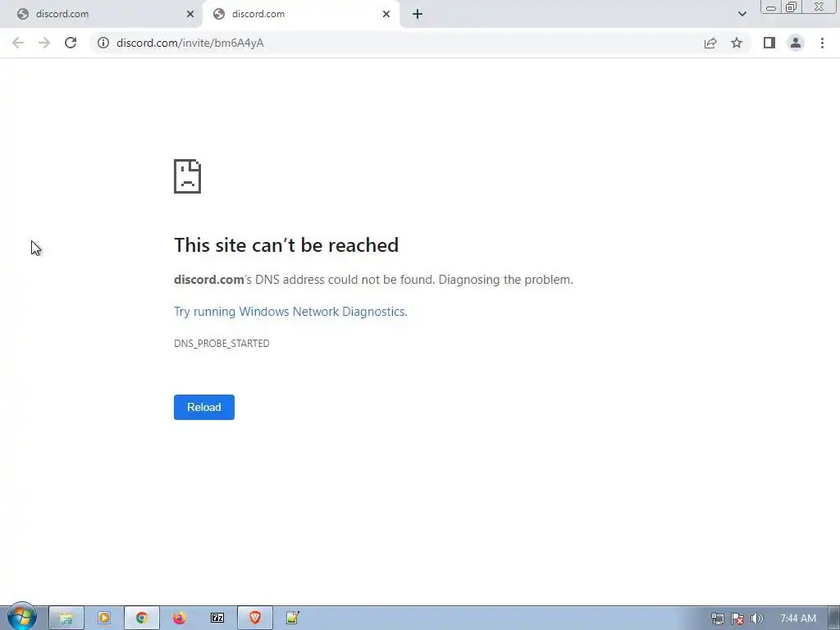Reload page using toolbar refresh icon
The width and height of the screenshot is (840, 630).
[x=71, y=43]
